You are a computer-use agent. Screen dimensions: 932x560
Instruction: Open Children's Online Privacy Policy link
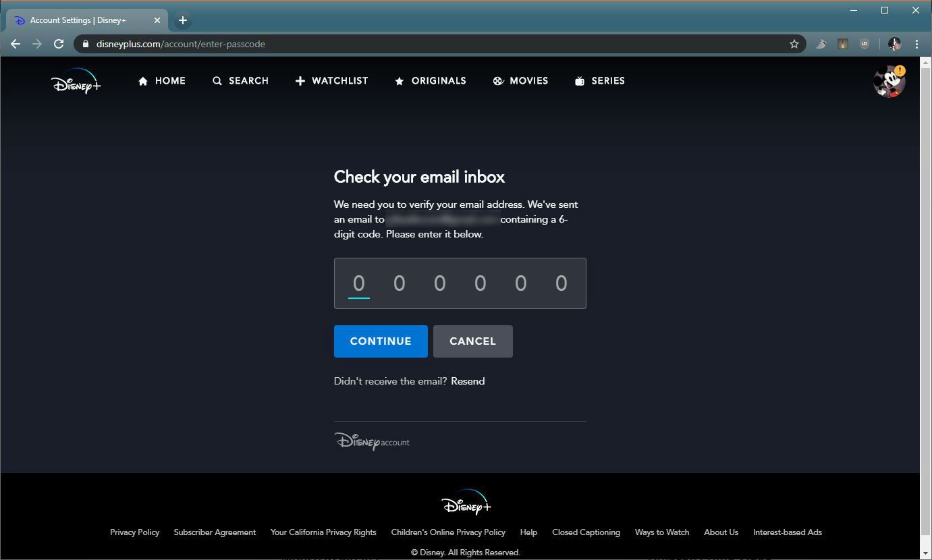448,532
